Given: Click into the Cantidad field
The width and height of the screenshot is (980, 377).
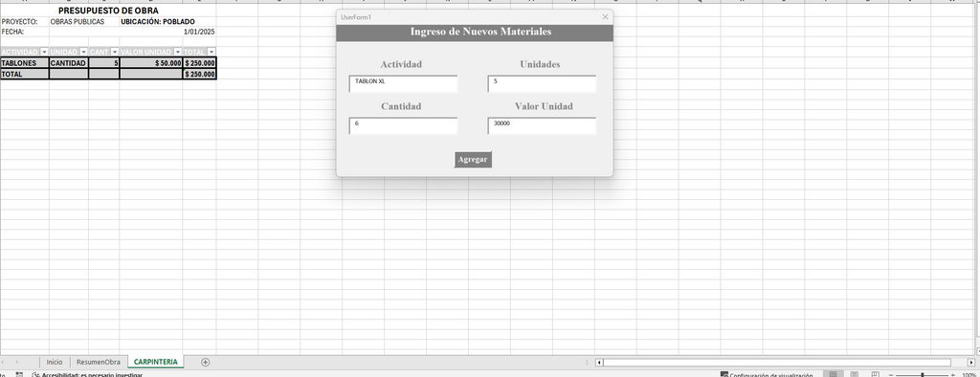Looking at the screenshot, I should [403, 125].
